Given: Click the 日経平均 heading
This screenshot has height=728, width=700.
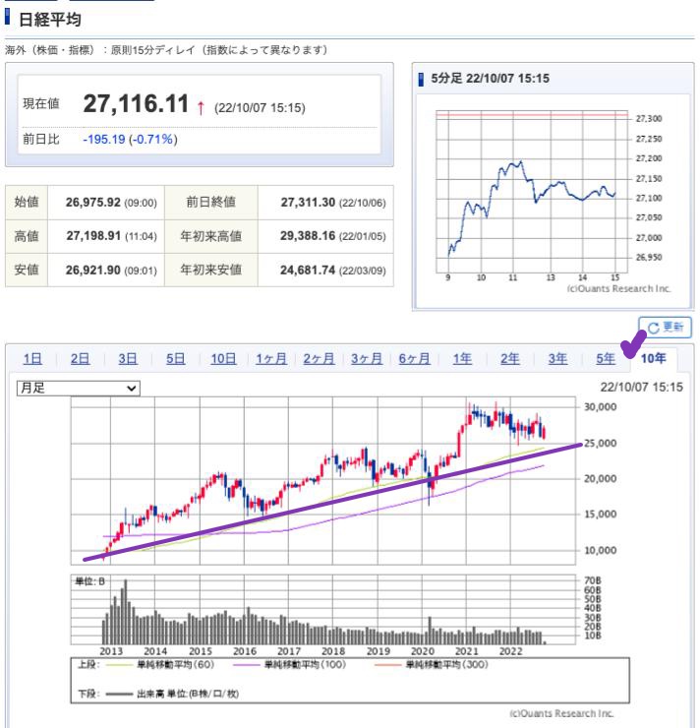Looking at the screenshot, I should coord(49,20).
